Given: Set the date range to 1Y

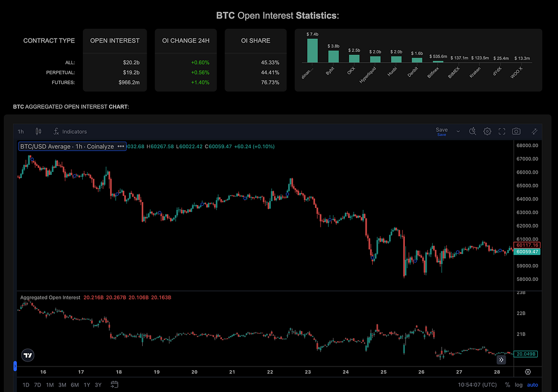Looking at the screenshot, I should pos(87,385).
